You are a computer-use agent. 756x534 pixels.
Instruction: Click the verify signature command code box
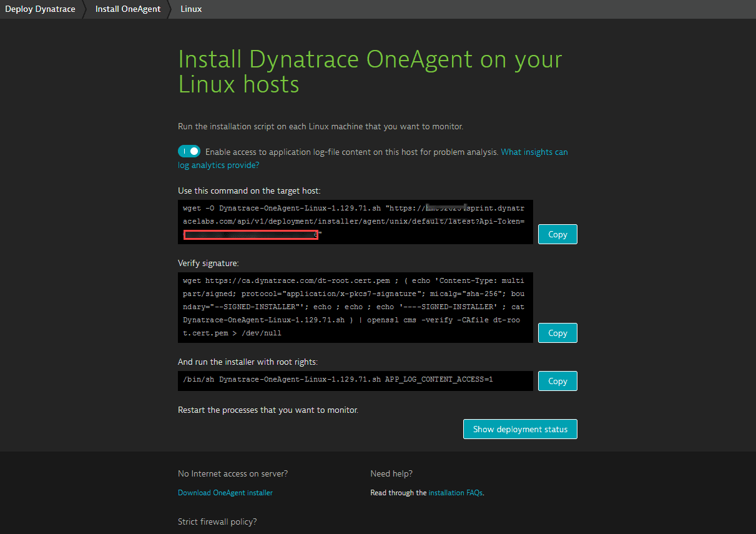355,307
